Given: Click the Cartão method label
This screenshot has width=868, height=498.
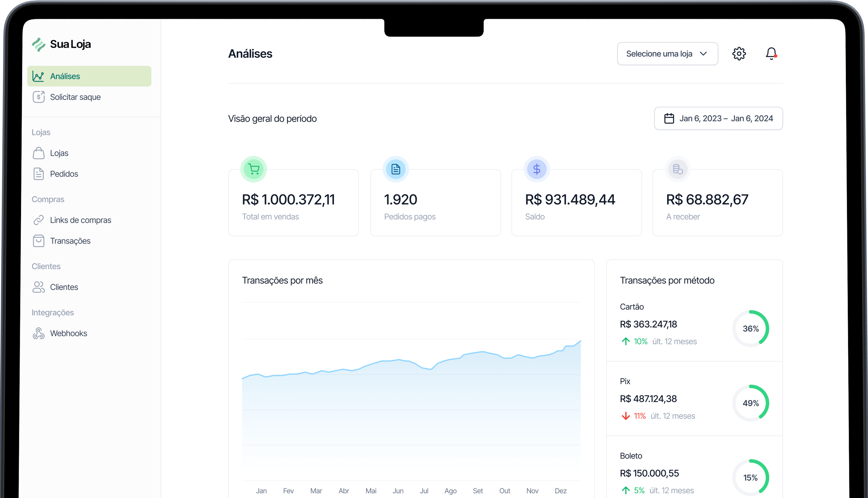Looking at the screenshot, I should point(632,307).
